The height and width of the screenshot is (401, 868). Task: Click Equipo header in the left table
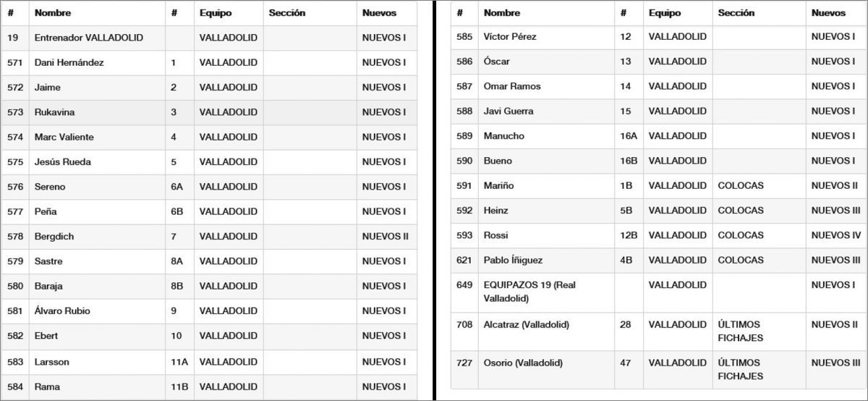tap(214, 13)
